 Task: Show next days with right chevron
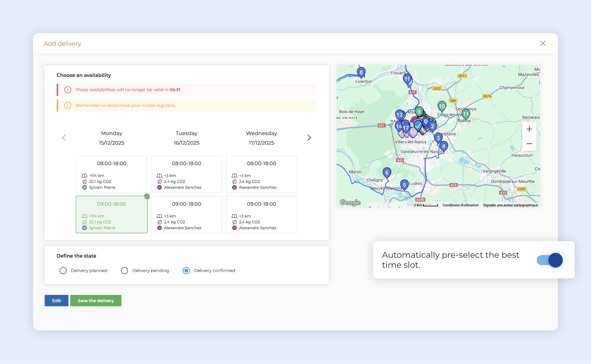[309, 138]
